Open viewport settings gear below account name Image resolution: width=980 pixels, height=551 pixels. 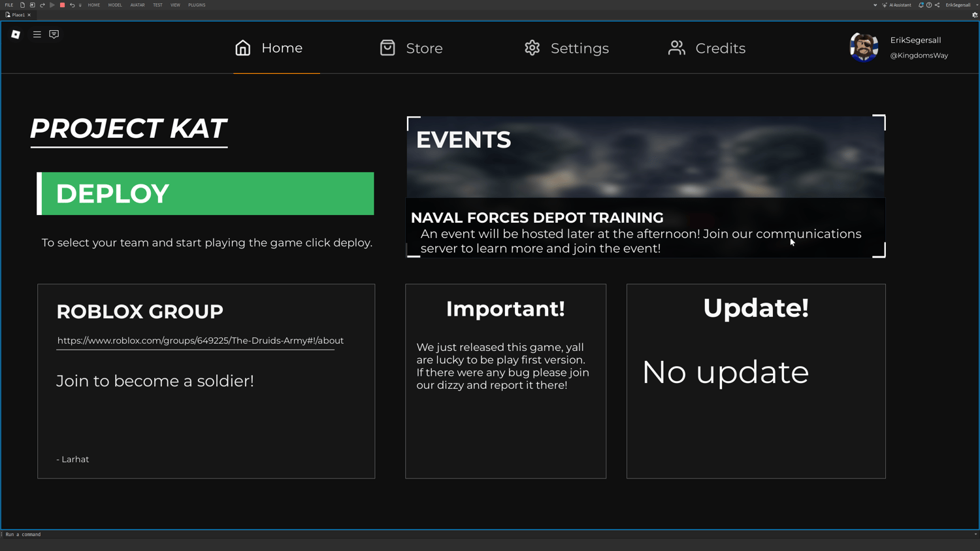point(975,15)
